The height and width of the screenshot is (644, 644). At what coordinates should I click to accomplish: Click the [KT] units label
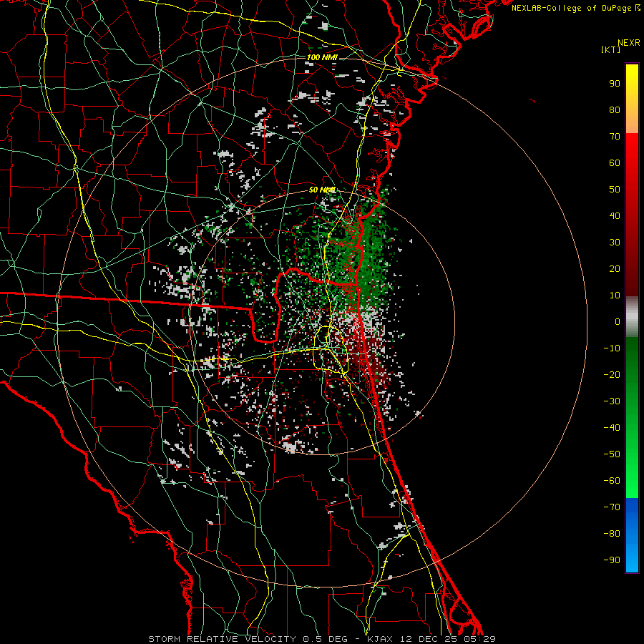(611, 49)
